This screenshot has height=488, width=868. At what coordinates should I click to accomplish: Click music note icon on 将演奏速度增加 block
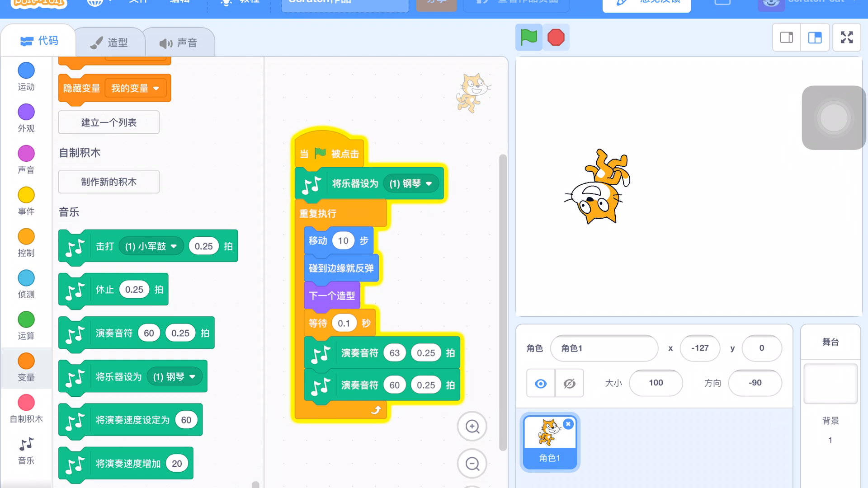click(x=75, y=465)
